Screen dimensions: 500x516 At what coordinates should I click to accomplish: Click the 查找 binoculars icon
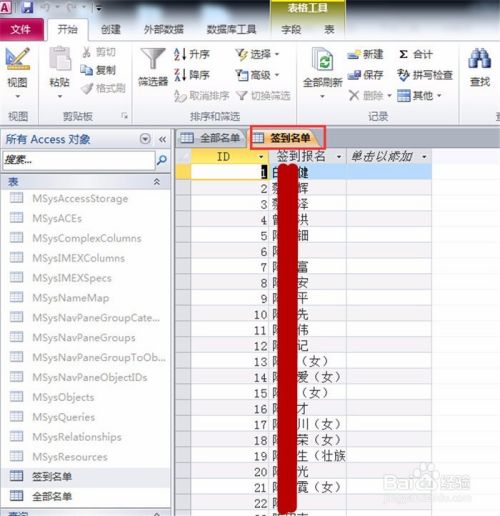(479, 59)
